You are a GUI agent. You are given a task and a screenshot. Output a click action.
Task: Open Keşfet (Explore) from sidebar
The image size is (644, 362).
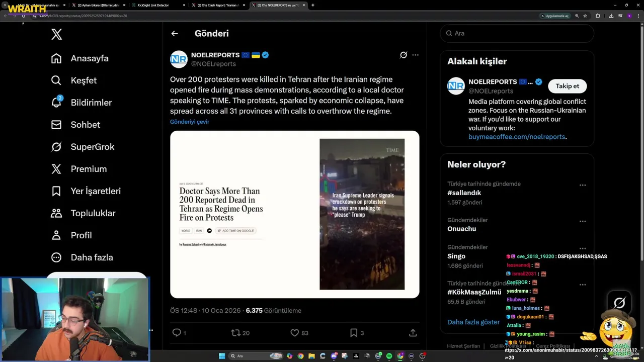coord(74,80)
